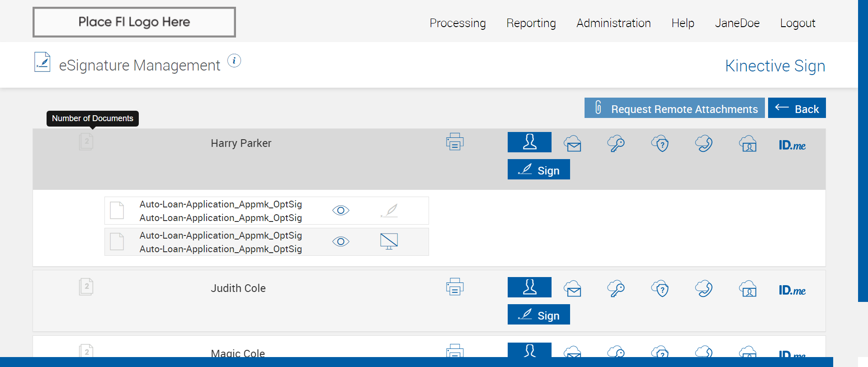Select email authentication icon for Harry Parker
The height and width of the screenshot is (367, 868).
(x=572, y=144)
